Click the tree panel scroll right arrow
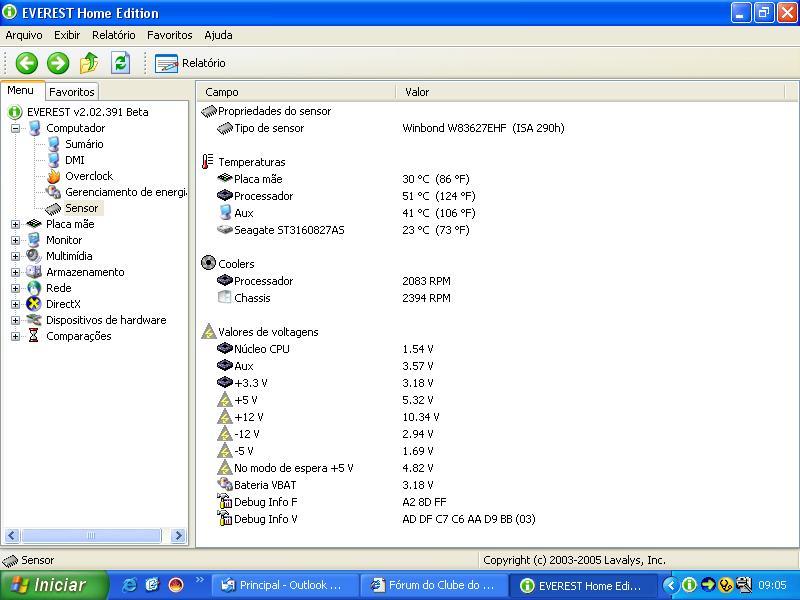Viewport: 800px width, 600px height. pyautogui.click(x=178, y=536)
